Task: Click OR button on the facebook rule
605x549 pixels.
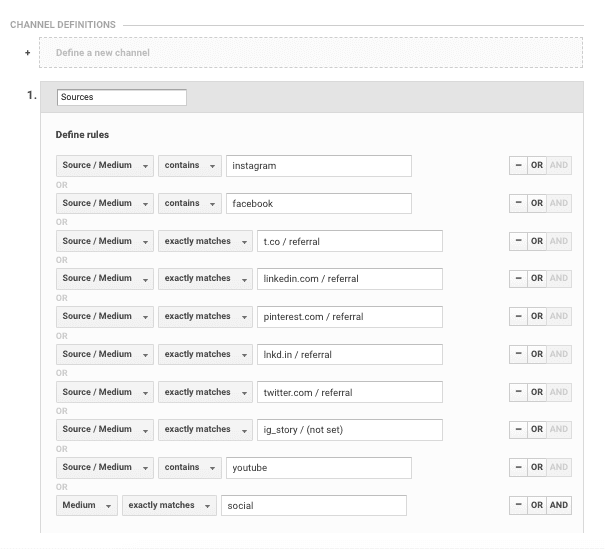Action: pos(537,203)
